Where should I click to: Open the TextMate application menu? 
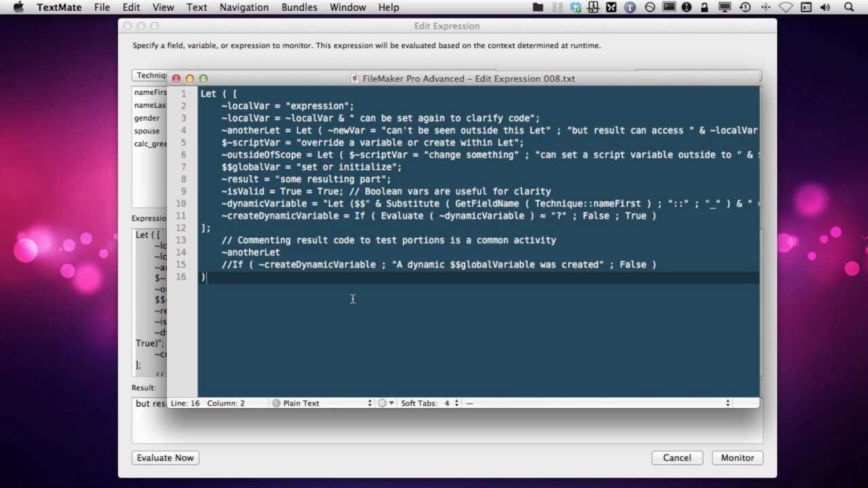[x=59, y=7]
